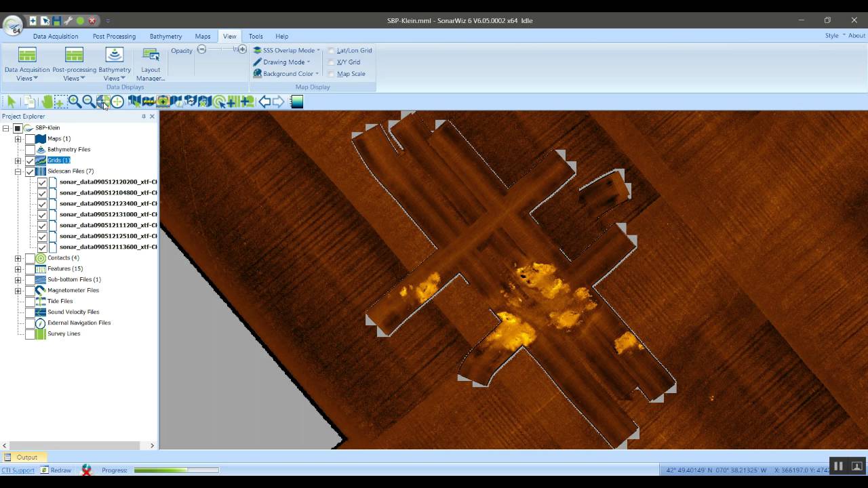Click the copy pages toolbar icon
This screenshot has width=868, height=488.
(29, 102)
